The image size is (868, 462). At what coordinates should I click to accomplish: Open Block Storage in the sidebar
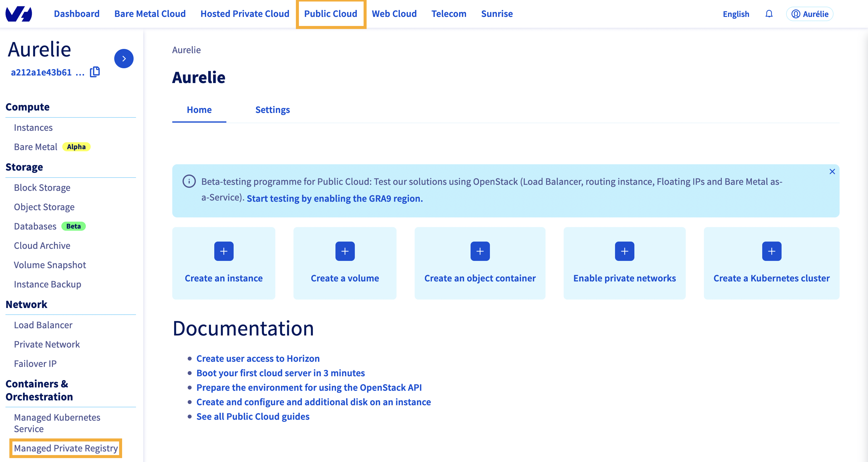[42, 188]
